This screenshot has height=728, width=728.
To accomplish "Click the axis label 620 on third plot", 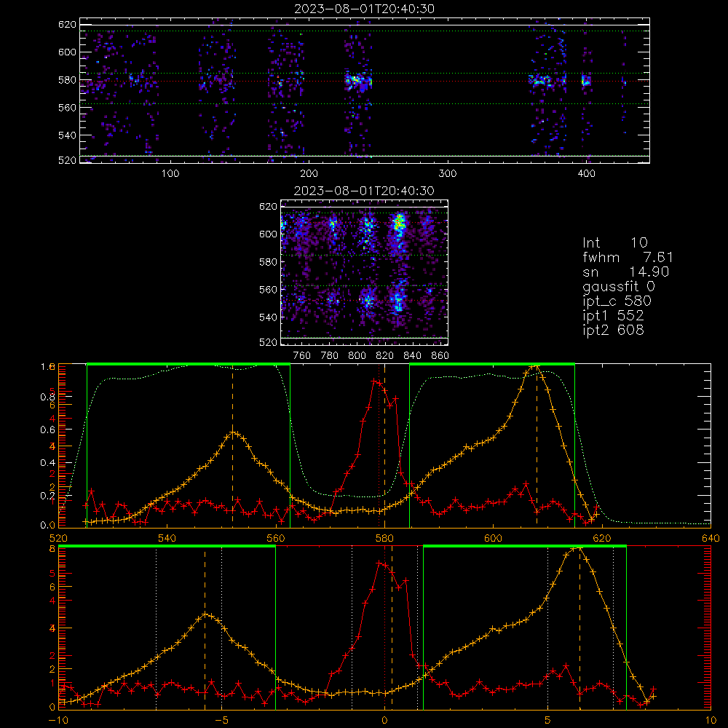I will coord(602,538).
